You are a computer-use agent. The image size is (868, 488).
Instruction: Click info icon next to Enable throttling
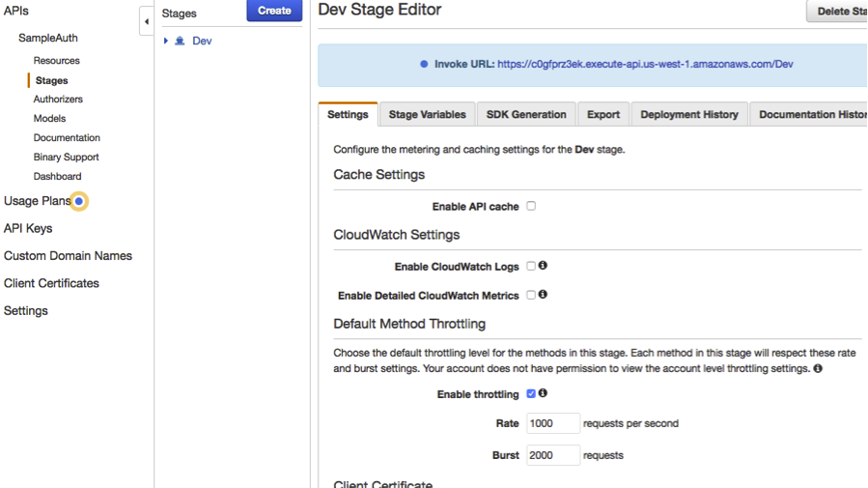pyautogui.click(x=543, y=393)
